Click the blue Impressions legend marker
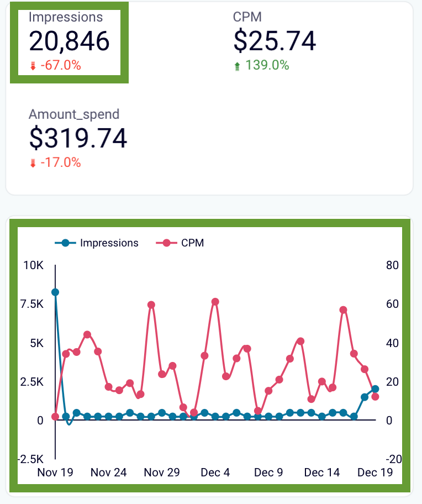Image resolution: width=422 pixels, height=504 pixels. pyautogui.click(x=66, y=243)
